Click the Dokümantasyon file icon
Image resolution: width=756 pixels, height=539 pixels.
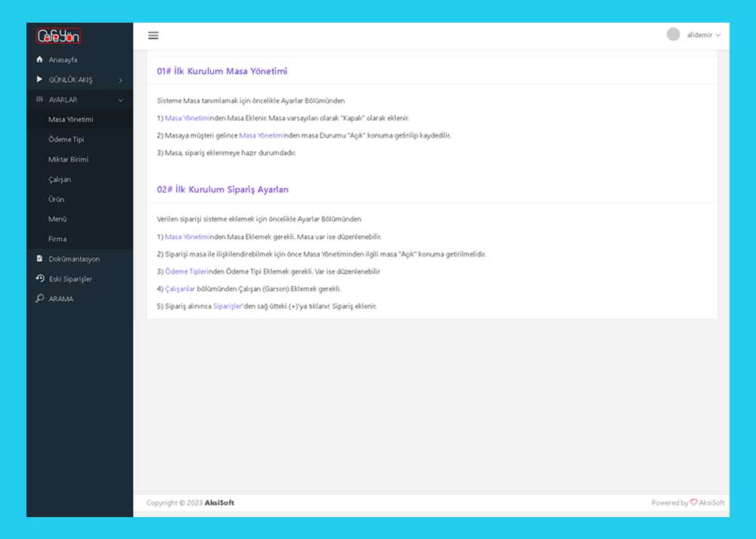coord(40,259)
